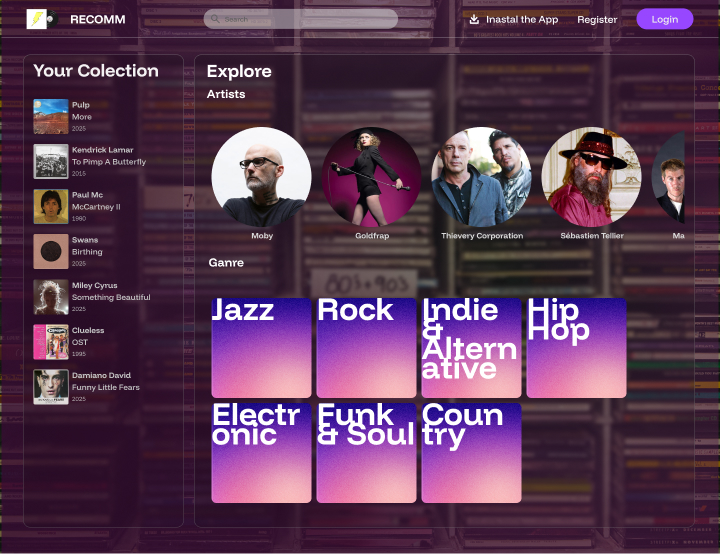Open the Inastal the App link

coord(522,19)
